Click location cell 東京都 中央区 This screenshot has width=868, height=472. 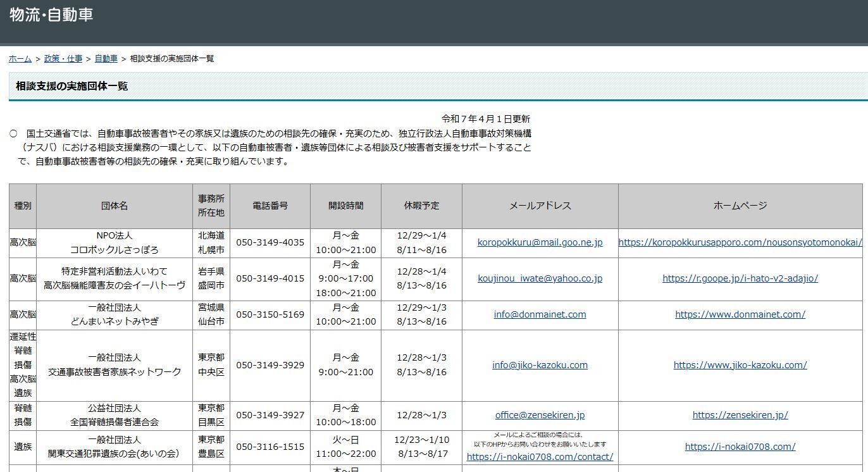click(x=211, y=365)
